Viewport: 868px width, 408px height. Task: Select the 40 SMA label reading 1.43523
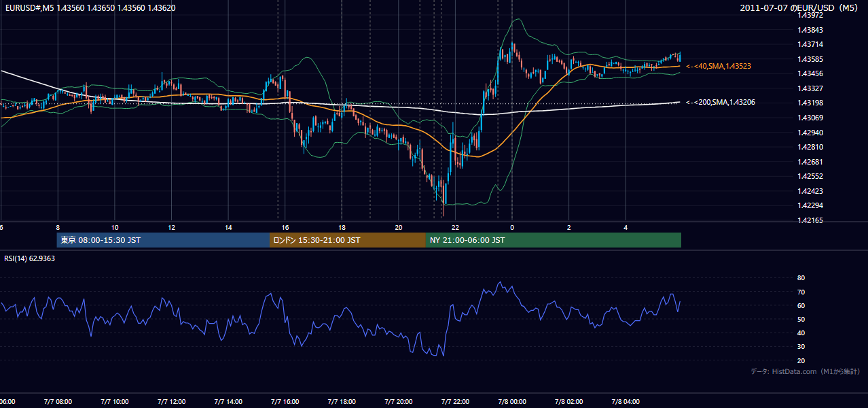click(x=719, y=66)
